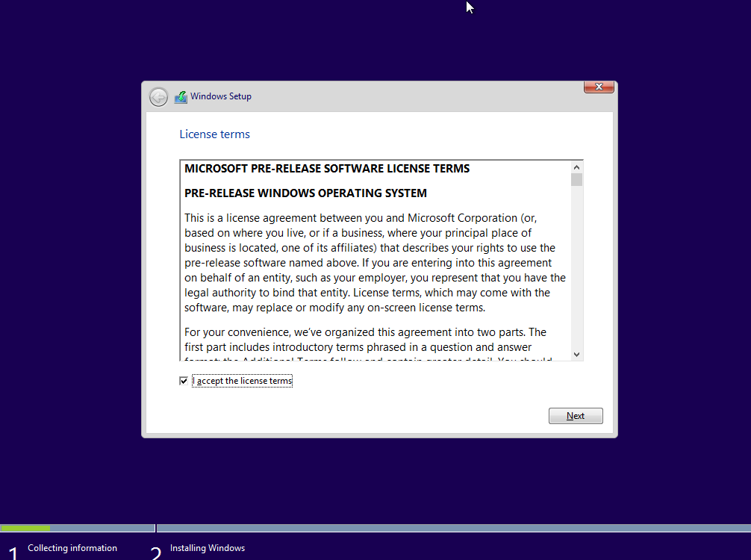Click the 'Collecting information' step label
The image size is (751, 560).
pos(72,548)
